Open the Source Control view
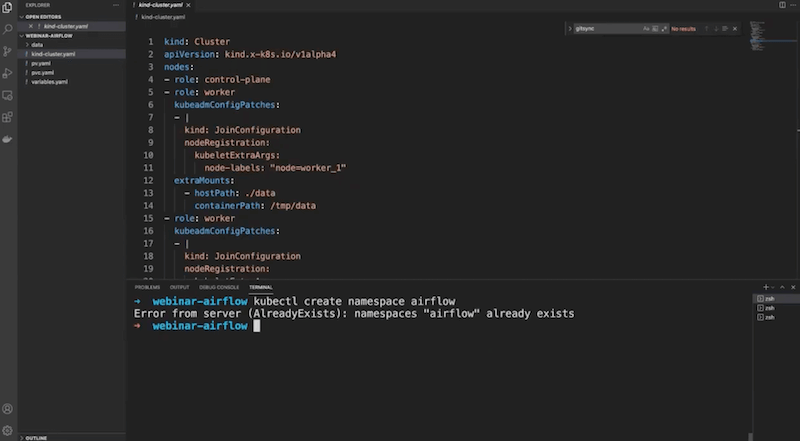The image size is (800, 441). click(8, 50)
